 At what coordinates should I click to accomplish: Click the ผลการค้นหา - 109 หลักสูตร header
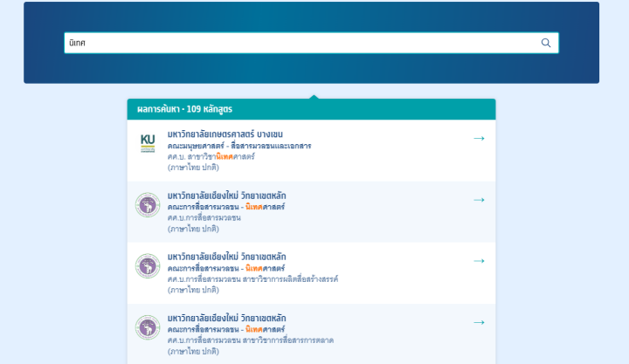pyautogui.click(x=183, y=109)
